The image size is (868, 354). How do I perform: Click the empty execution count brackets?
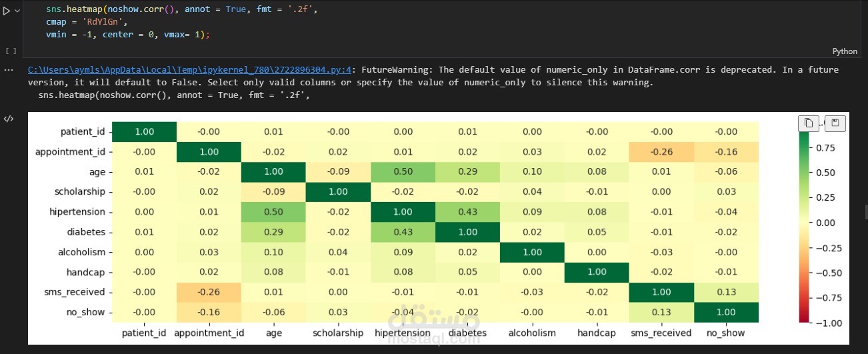10,51
